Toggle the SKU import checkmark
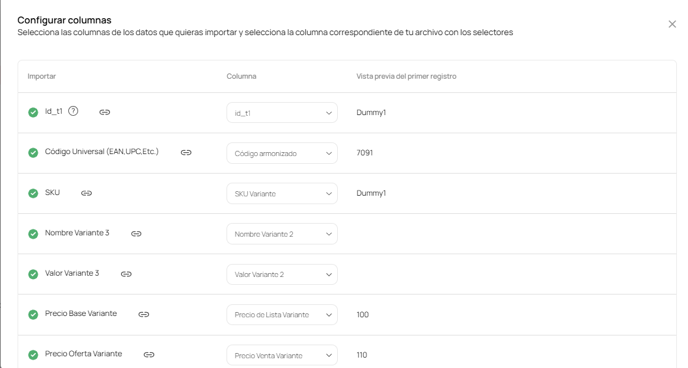Image resolution: width=688 pixels, height=368 pixels. (33, 193)
